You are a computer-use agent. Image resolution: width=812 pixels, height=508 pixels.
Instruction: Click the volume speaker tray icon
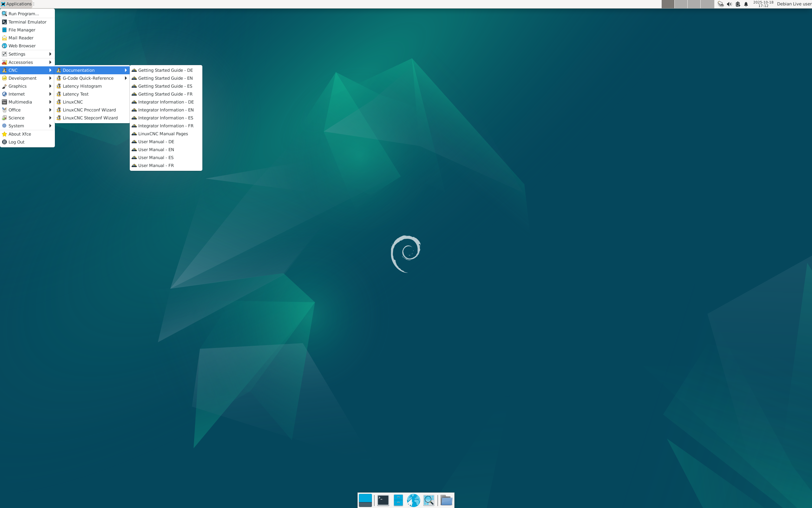click(729, 4)
